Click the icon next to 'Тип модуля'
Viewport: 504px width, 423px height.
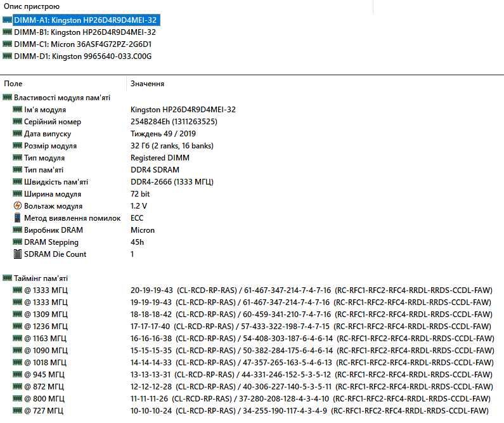click(x=17, y=157)
